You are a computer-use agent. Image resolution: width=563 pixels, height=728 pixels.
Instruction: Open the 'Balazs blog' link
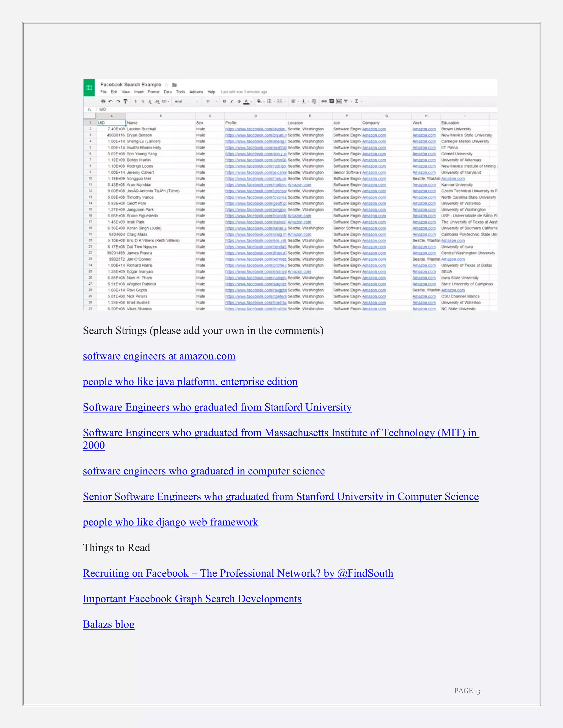click(x=109, y=624)
